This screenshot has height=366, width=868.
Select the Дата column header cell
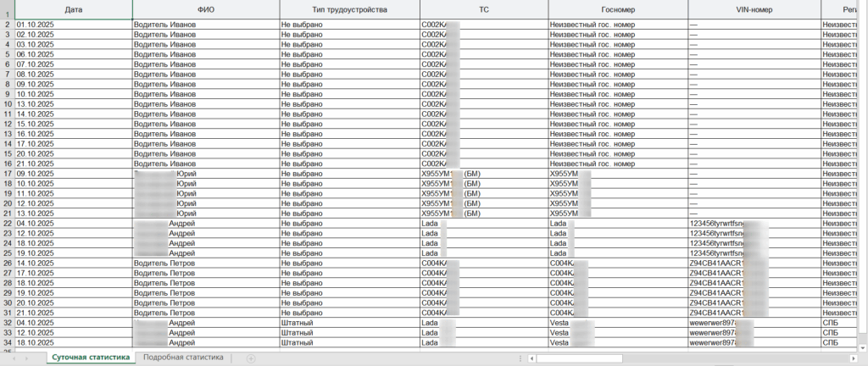point(74,9)
